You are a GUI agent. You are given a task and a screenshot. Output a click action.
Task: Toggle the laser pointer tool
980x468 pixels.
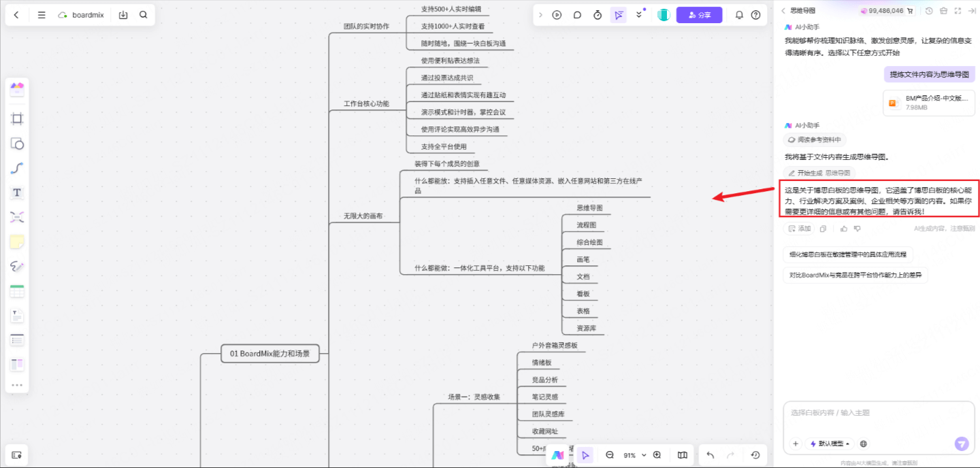[x=618, y=14]
